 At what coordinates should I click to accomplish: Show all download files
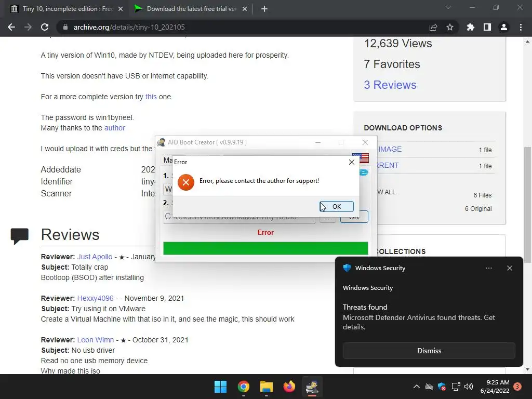pyautogui.click(x=387, y=192)
